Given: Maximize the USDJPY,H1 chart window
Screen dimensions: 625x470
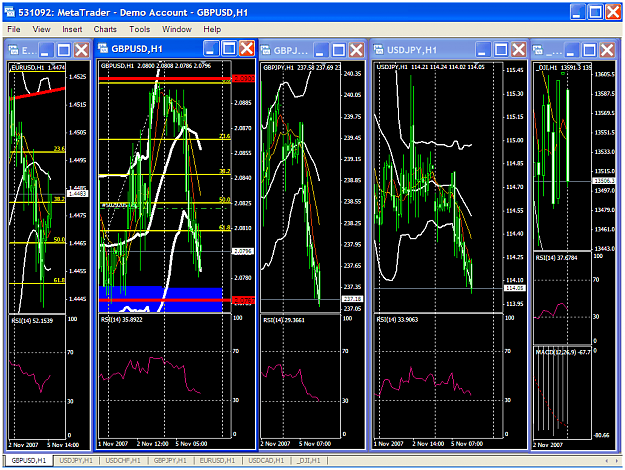Looking at the screenshot, I should click(501, 49).
